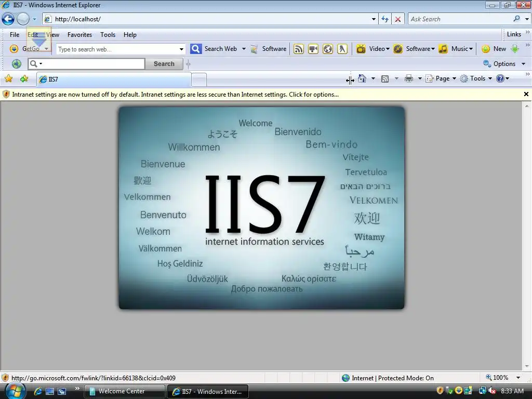Open the Music dropdown in GetGo toolbar
532x399 pixels.
pyautogui.click(x=471, y=49)
